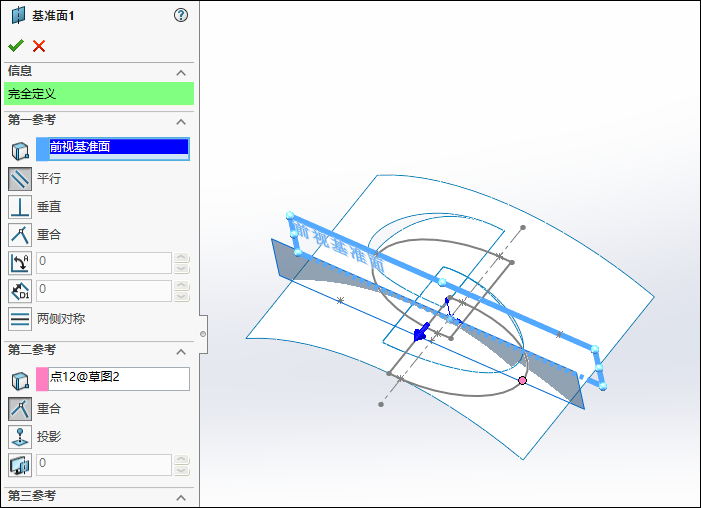The image size is (701, 508).
Task: Click the light blue first reference swatch
Action: (x=42, y=149)
